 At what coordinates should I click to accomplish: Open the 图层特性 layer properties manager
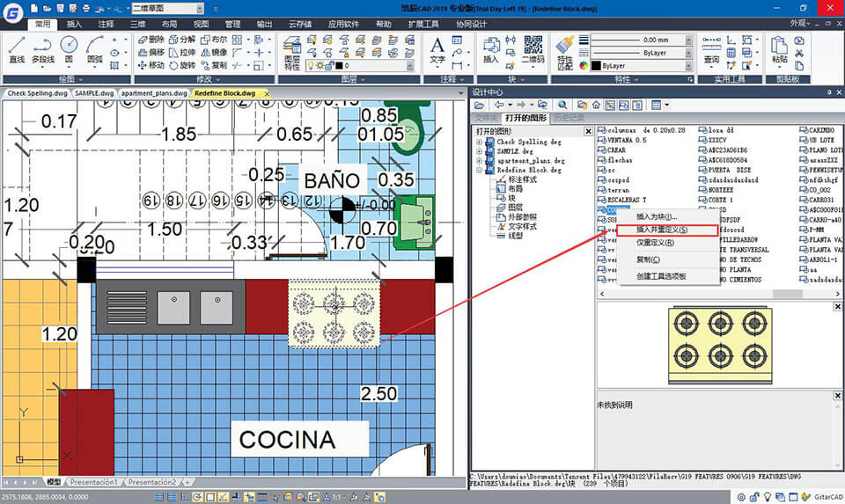pos(291,54)
